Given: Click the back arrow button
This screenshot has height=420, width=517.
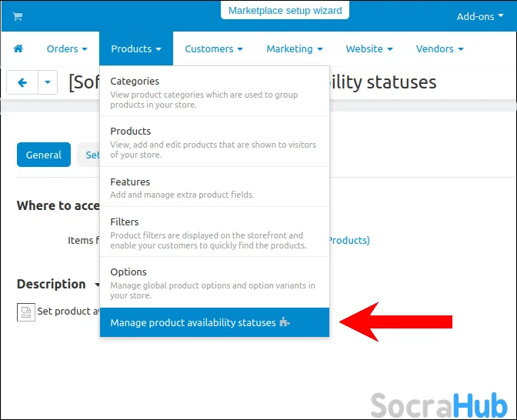Looking at the screenshot, I should point(22,82).
